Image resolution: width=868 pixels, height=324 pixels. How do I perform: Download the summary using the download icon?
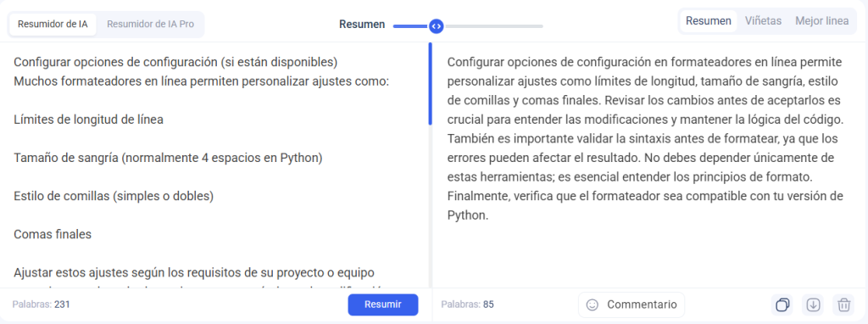pos(813,304)
